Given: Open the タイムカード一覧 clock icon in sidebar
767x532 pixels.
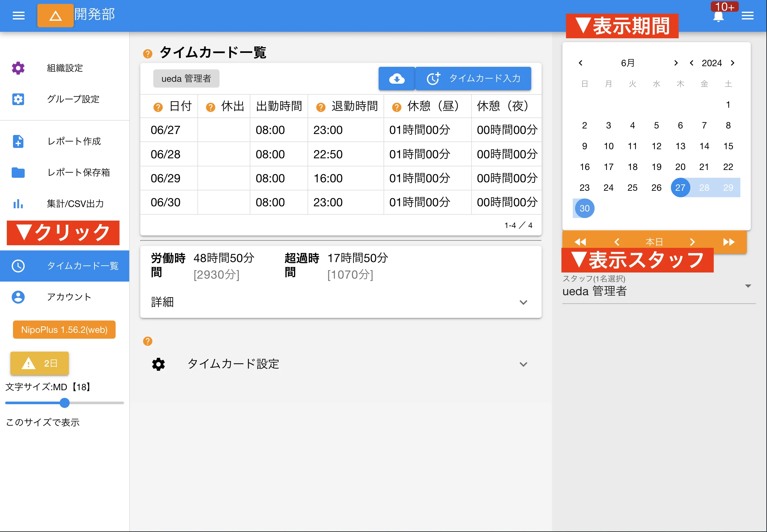Looking at the screenshot, I should [19, 266].
